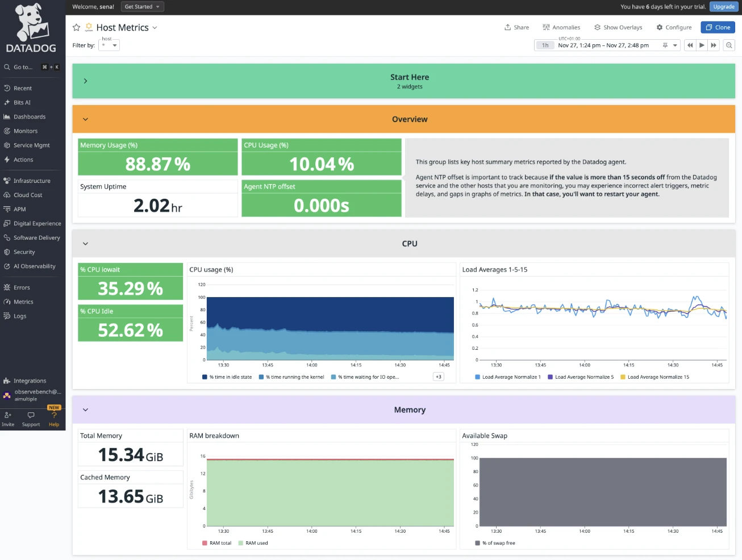Pin the time range icon
Image resolution: width=742 pixels, height=560 pixels.
coord(665,45)
